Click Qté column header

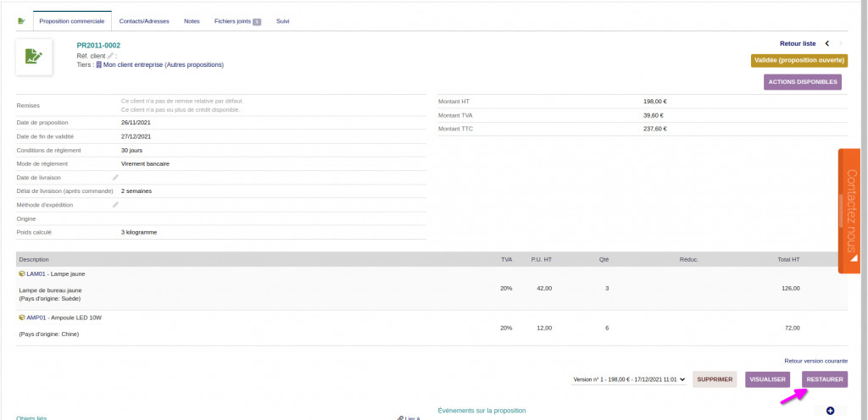(x=604, y=259)
